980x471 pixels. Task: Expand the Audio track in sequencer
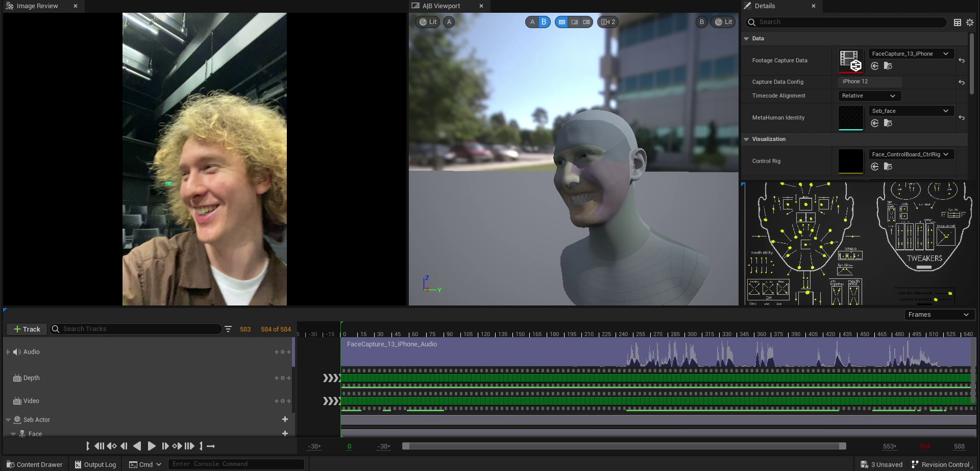[x=8, y=352]
